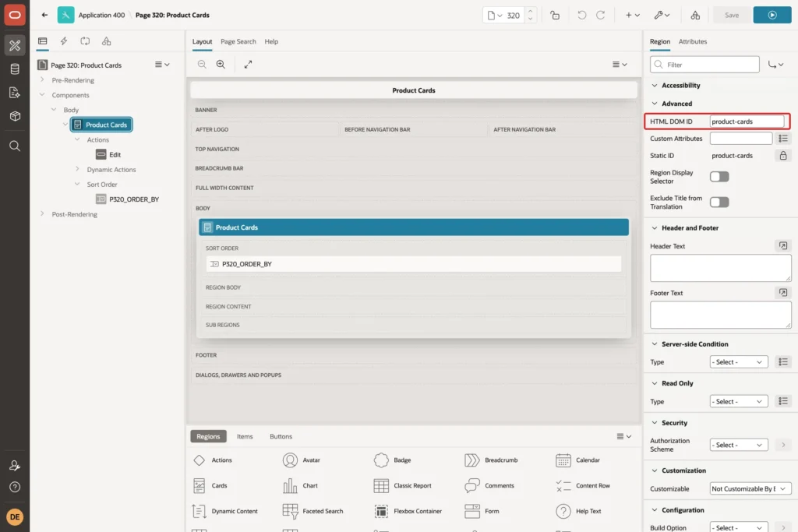Open the Customizable dropdown
This screenshot has width=798, height=532.
tap(750, 488)
